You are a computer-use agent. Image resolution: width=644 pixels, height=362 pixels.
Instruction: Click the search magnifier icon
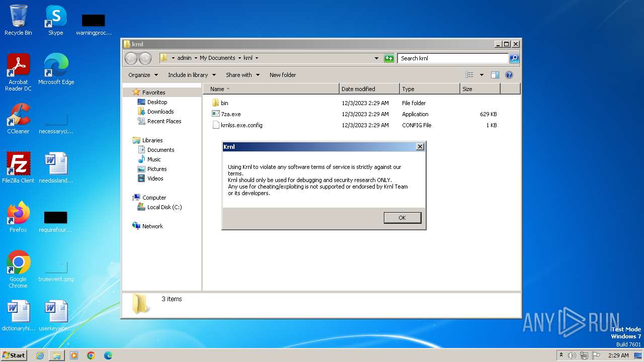(x=514, y=58)
